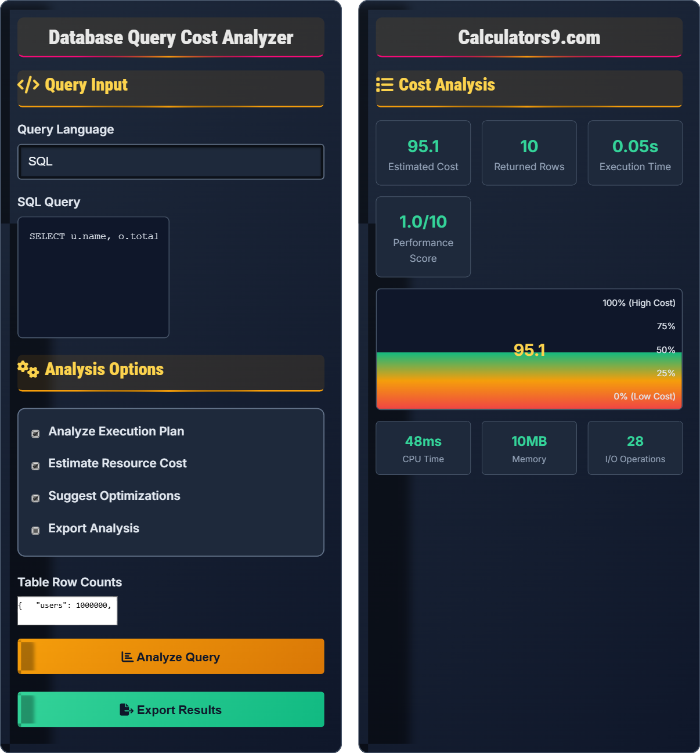700x753 pixels.
Task: Click the 0.05s Execution Time card
Action: pos(635,153)
